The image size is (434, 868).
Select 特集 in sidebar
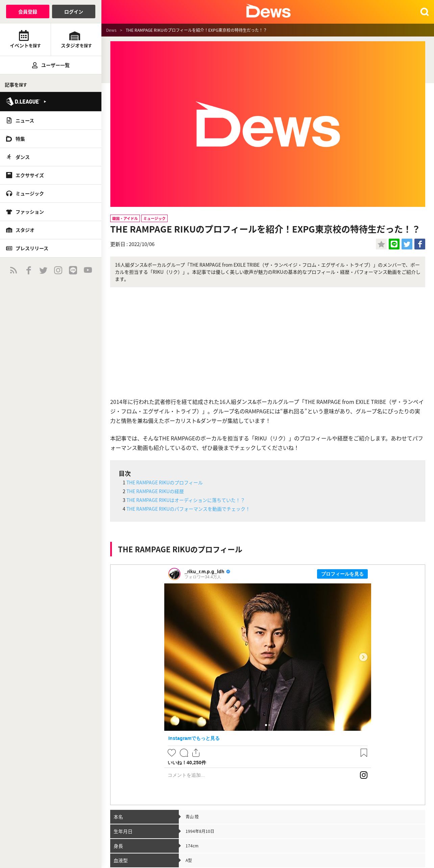point(51,139)
